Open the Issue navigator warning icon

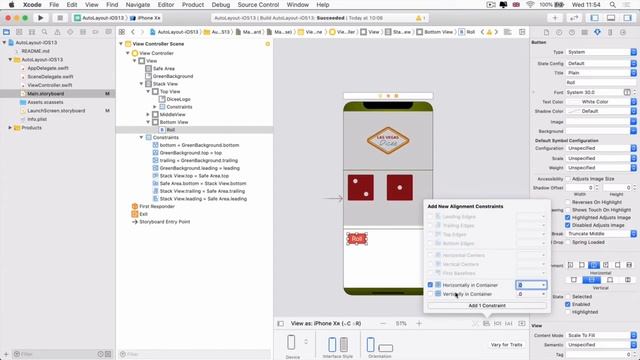(x=57, y=32)
